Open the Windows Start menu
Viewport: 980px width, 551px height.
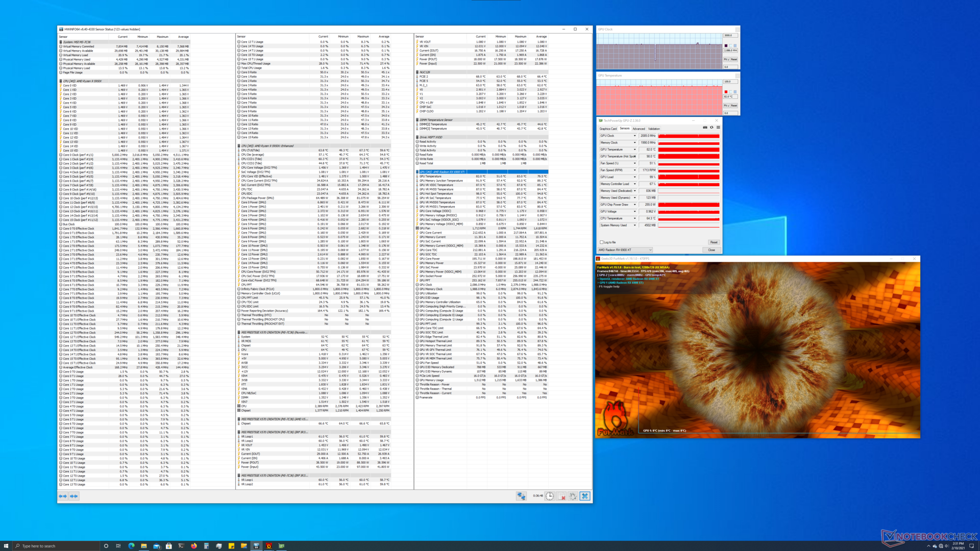[6, 546]
